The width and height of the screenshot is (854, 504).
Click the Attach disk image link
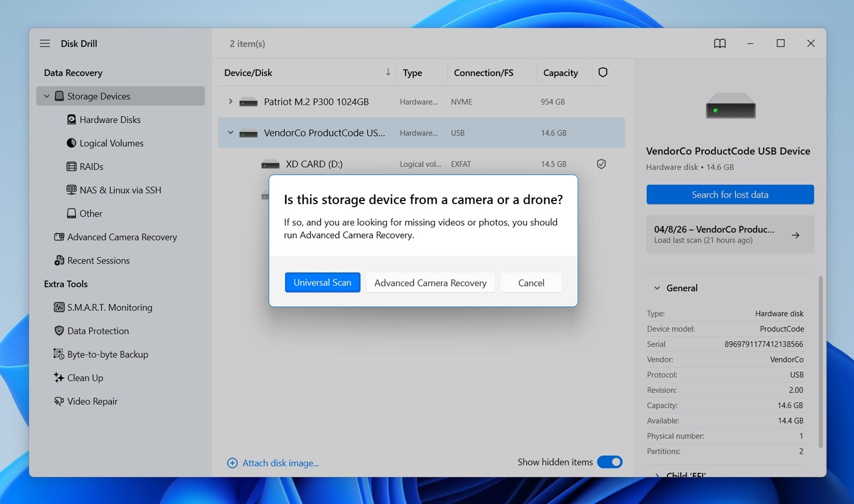tap(280, 463)
